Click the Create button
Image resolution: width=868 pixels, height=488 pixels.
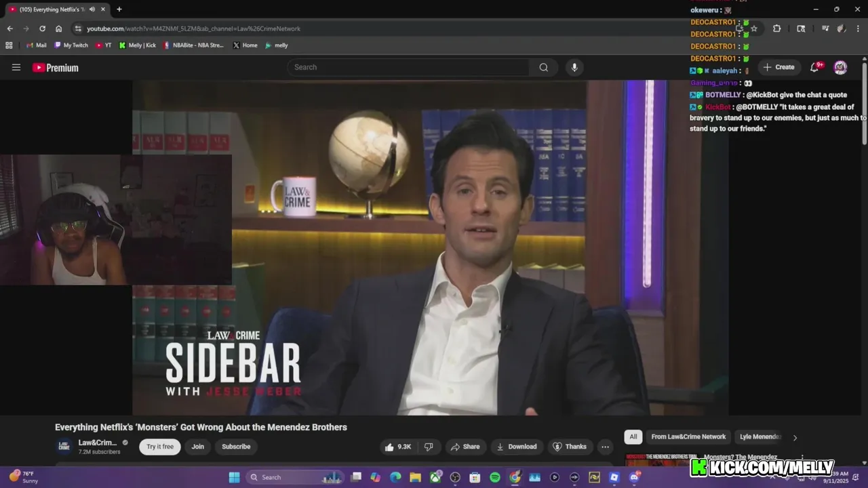coord(778,67)
